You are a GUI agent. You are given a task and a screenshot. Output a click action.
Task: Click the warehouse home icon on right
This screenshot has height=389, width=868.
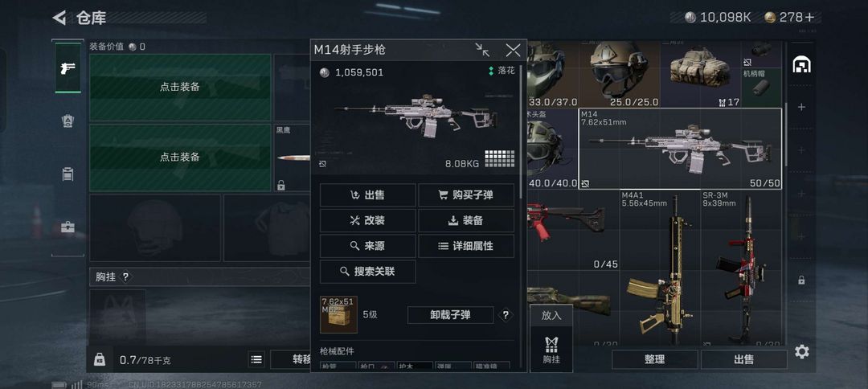coord(801,65)
